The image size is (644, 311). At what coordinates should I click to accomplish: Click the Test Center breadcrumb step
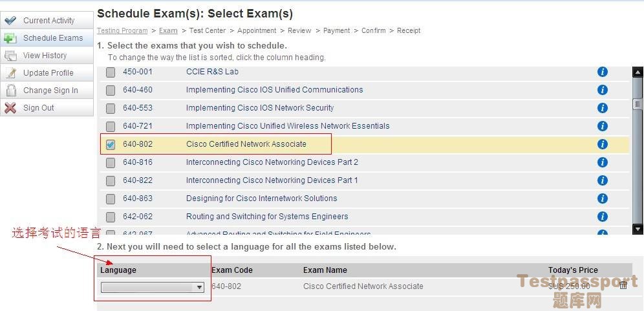tap(208, 30)
